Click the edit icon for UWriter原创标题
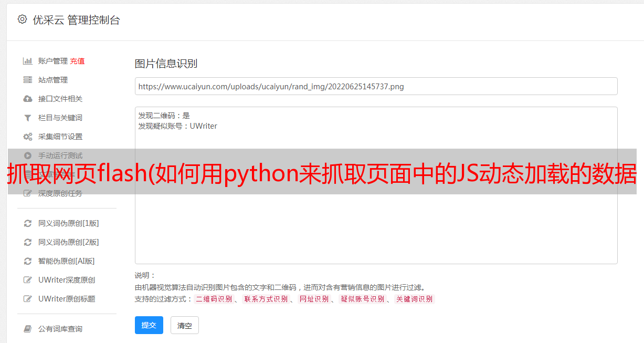The height and width of the screenshot is (343, 644). coord(28,299)
